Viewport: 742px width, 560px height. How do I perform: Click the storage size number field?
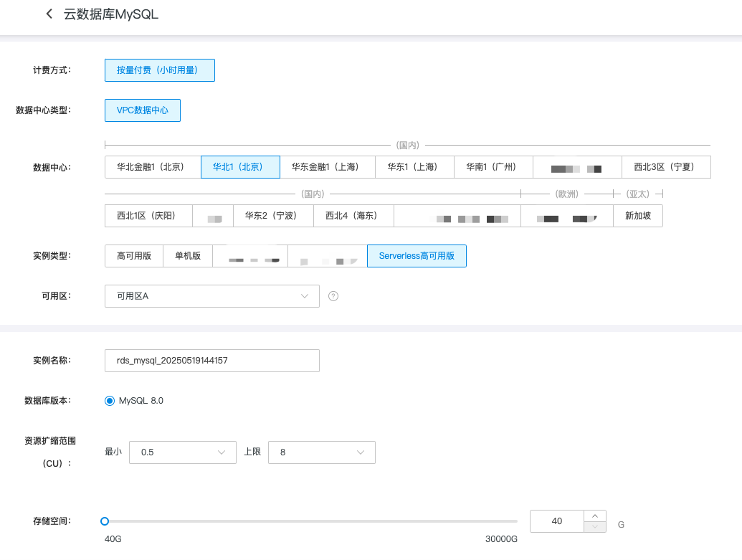coord(557,521)
